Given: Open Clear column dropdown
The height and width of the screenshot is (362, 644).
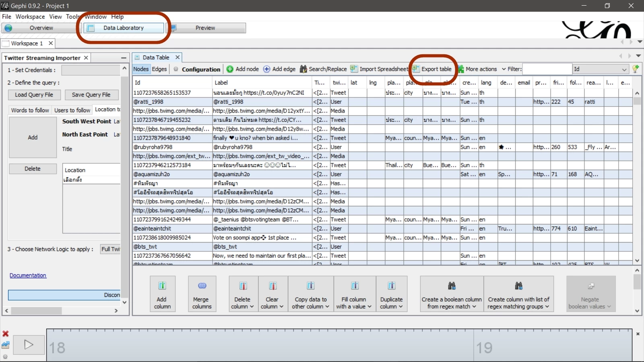Looking at the screenshot, I should [272, 294].
